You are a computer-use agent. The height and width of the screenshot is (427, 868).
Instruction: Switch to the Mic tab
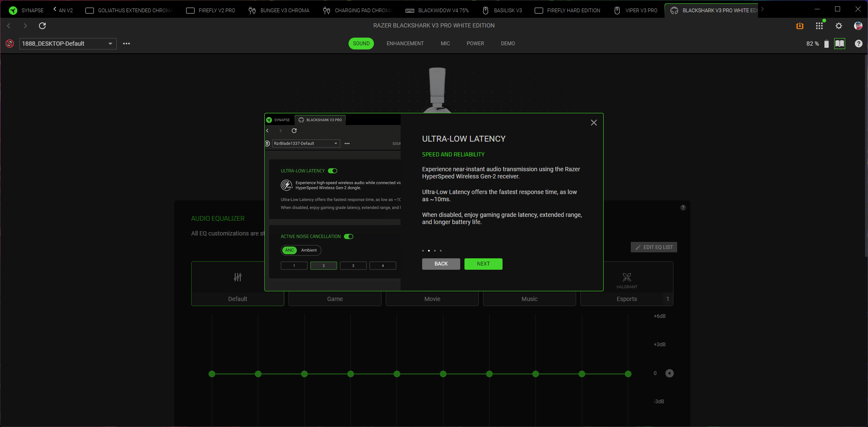tap(445, 44)
